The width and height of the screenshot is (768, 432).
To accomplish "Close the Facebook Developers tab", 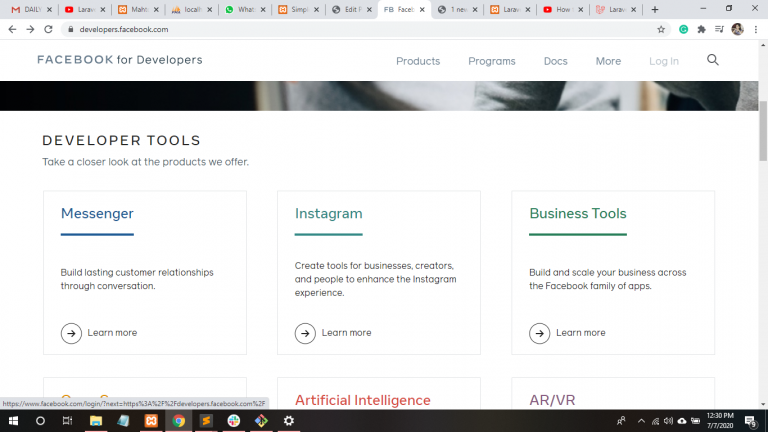I will point(422,9).
